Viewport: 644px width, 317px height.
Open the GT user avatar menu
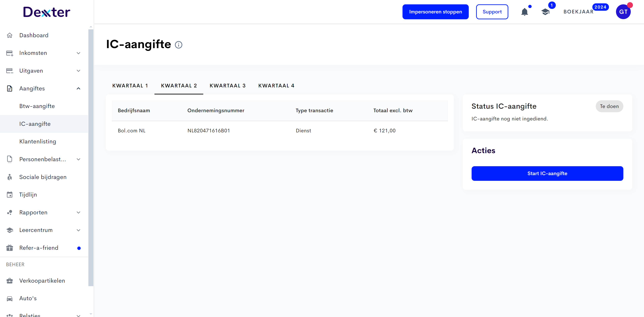(x=623, y=12)
